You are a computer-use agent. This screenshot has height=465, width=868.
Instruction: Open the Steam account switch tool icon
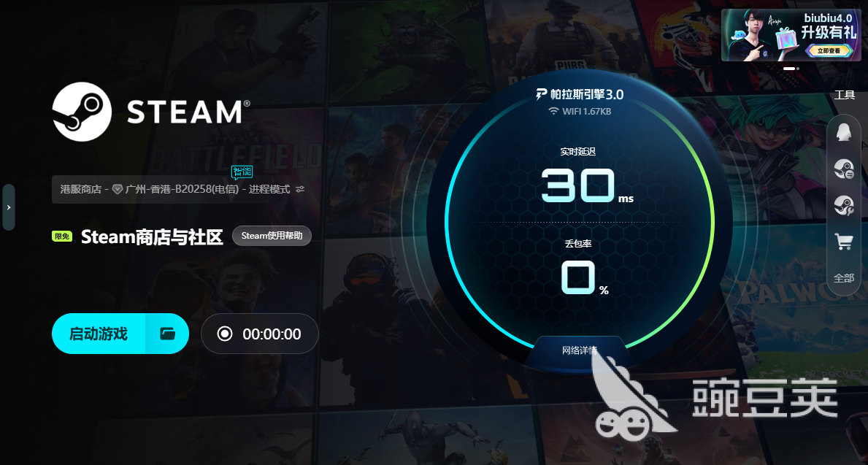pos(844,169)
